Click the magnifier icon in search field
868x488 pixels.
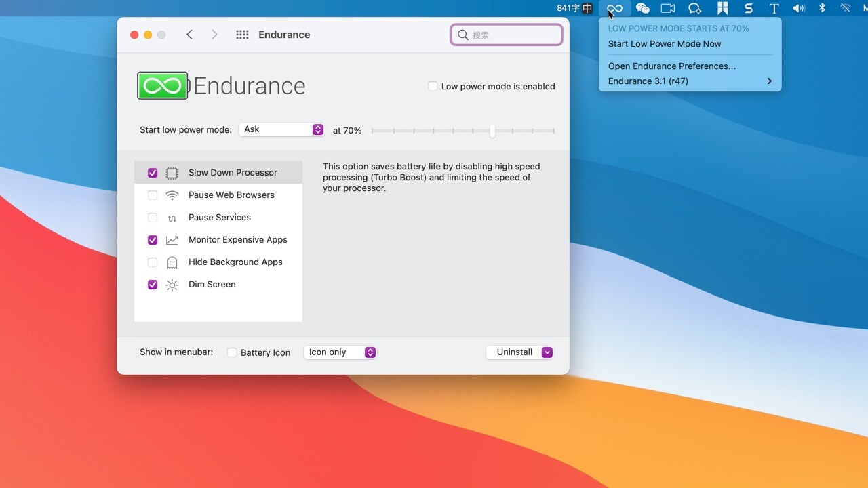(x=463, y=35)
